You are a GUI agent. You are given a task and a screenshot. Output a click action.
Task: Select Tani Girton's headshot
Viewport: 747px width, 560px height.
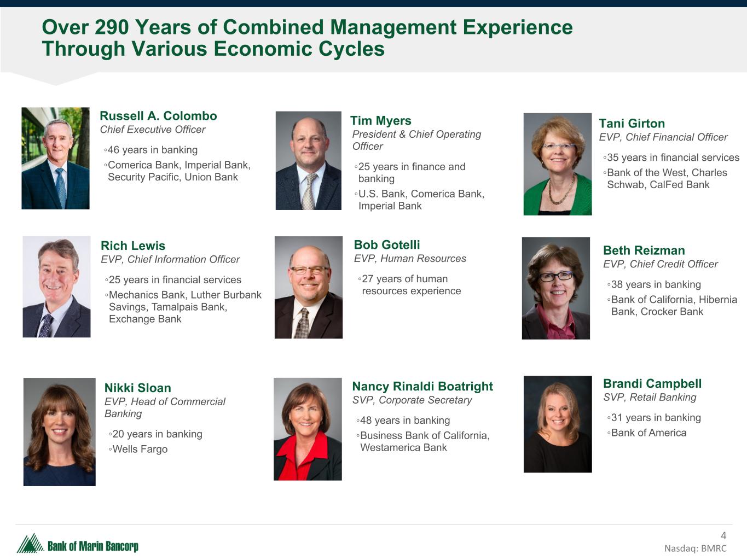click(557, 164)
